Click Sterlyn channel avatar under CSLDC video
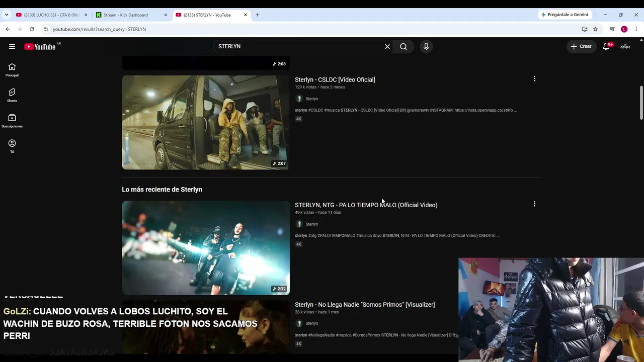644x362 pixels. (299, 99)
